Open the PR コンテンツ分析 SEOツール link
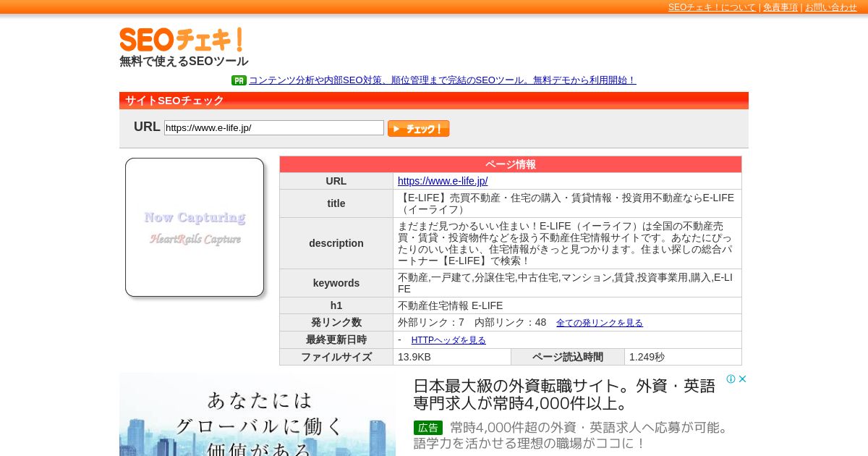868x456 pixels. click(x=442, y=80)
